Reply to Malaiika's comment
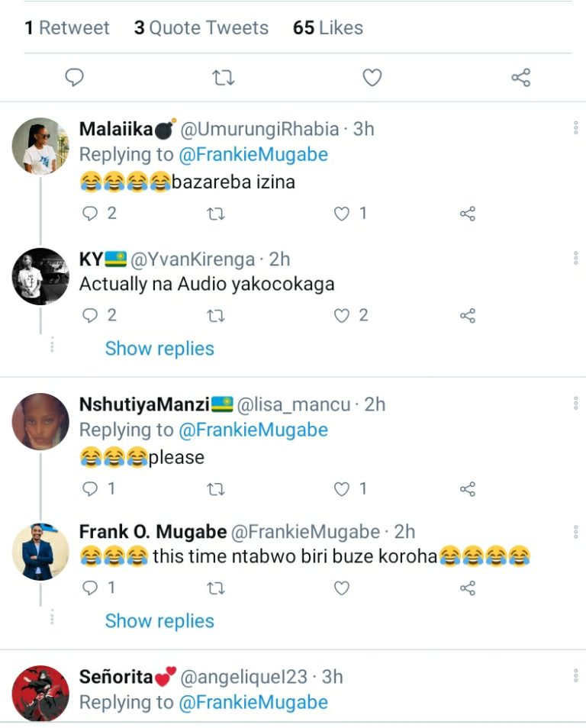The width and height of the screenshot is (586, 728). (x=91, y=214)
